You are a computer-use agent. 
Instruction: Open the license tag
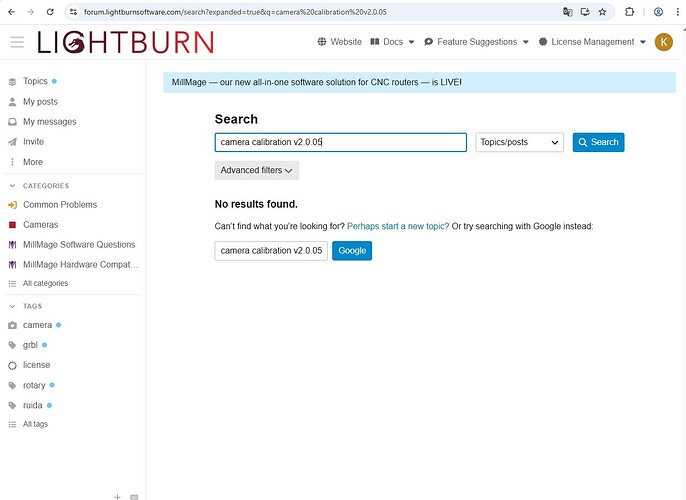click(36, 365)
